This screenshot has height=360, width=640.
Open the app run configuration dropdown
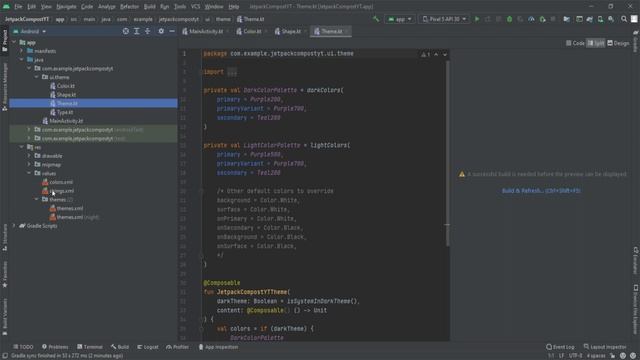click(x=400, y=19)
